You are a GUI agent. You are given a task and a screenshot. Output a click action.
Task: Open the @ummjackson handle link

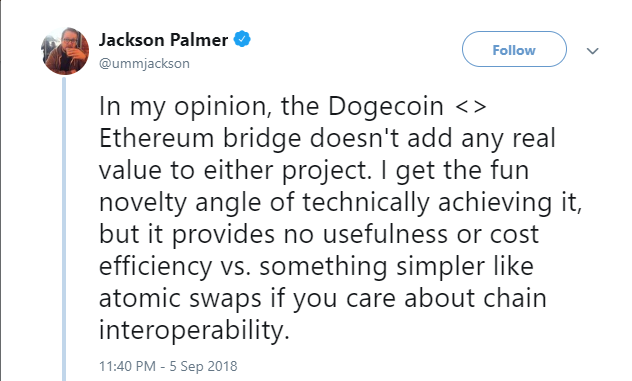tap(144, 64)
